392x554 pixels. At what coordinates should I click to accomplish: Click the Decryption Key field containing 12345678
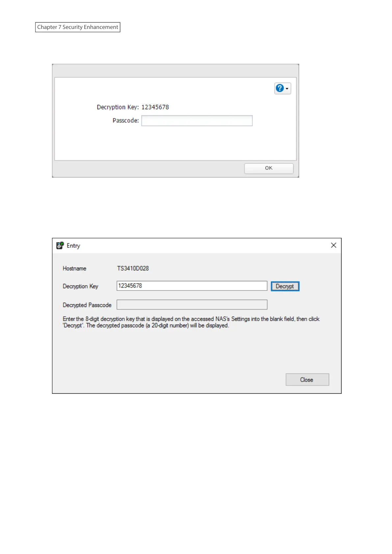(192, 286)
